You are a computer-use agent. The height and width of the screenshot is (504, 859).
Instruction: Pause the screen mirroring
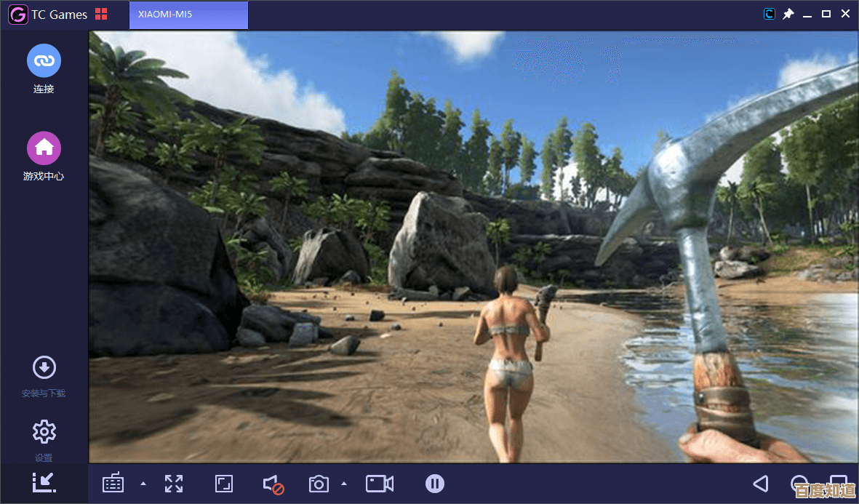tap(435, 484)
